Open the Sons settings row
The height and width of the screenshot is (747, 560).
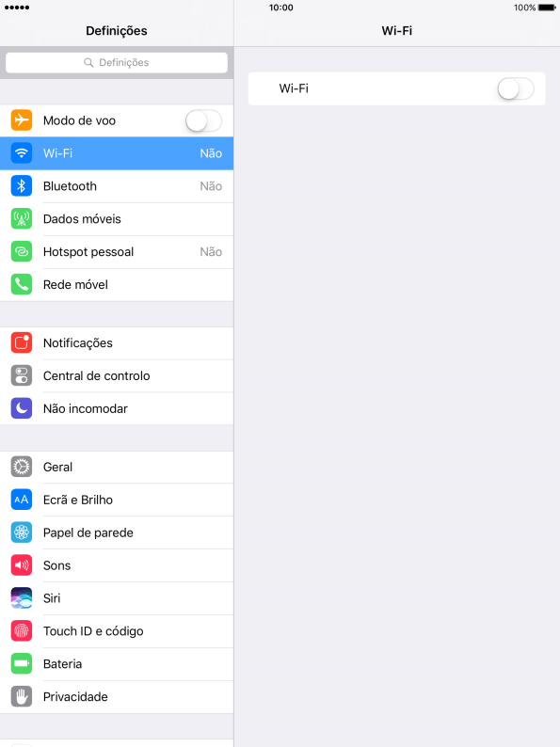pos(117,565)
